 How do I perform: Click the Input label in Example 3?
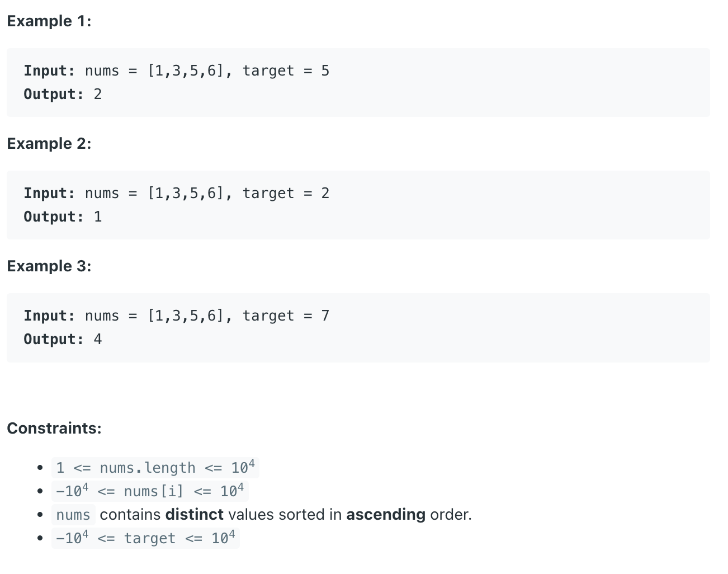[49, 316]
